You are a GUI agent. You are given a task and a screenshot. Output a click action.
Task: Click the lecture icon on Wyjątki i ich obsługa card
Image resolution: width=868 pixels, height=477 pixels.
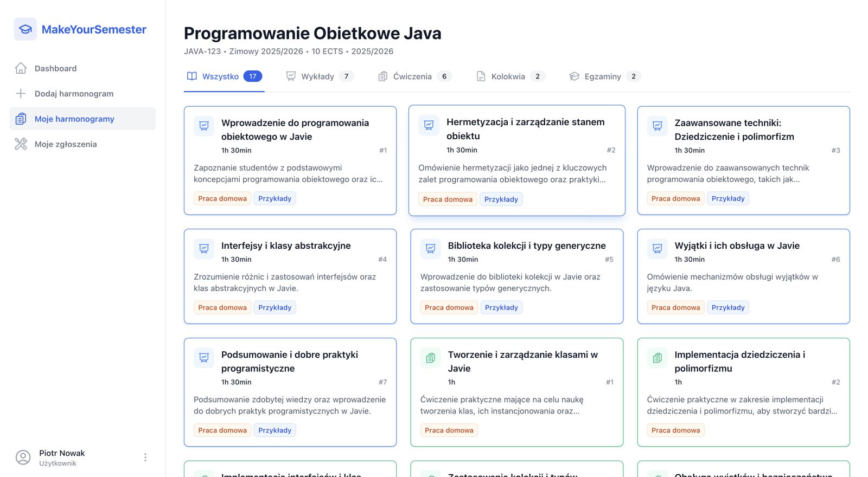pyautogui.click(x=657, y=249)
